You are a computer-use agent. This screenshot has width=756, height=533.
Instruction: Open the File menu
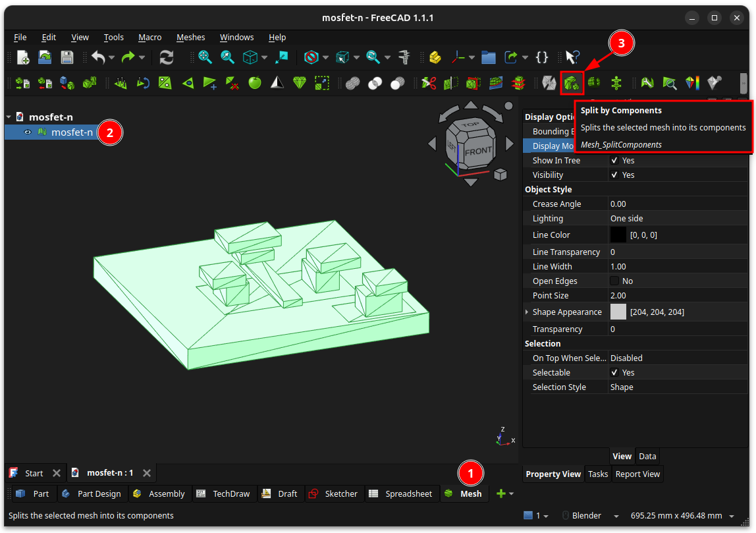(20, 37)
